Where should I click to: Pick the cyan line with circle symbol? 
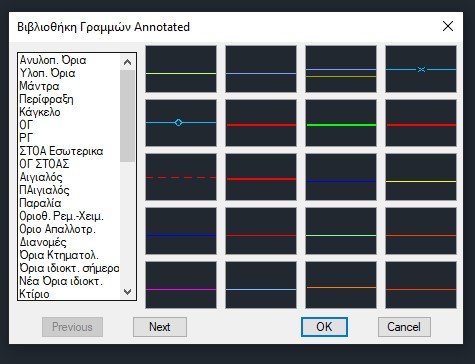[181, 123]
